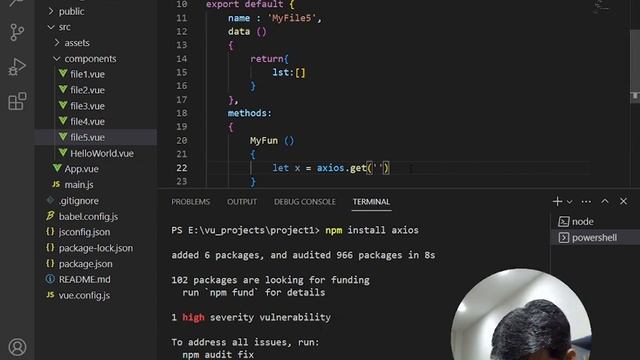The image size is (640, 360).
Task: Select file5.vue in the explorer
Action: coord(87,137)
